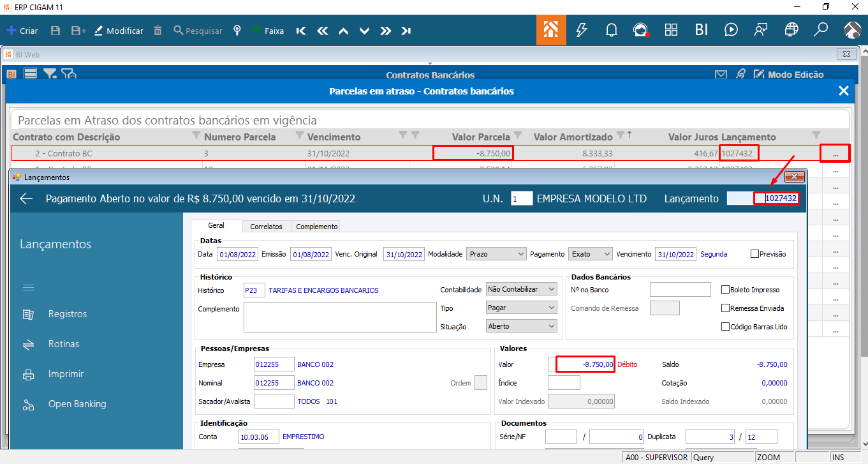Viewport: 868px width, 464px height.
Task: Open the Pagamento dropdown
Action: pos(591,253)
